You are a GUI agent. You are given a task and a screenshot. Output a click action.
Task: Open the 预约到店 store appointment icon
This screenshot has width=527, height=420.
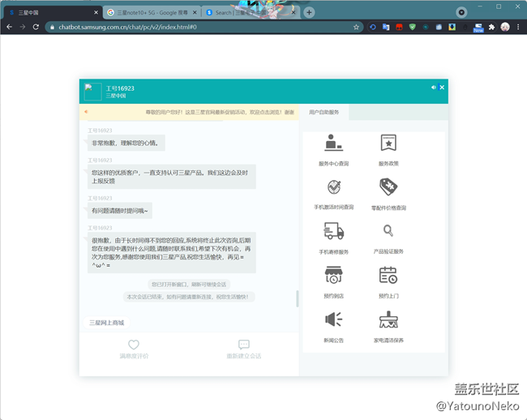click(x=333, y=275)
